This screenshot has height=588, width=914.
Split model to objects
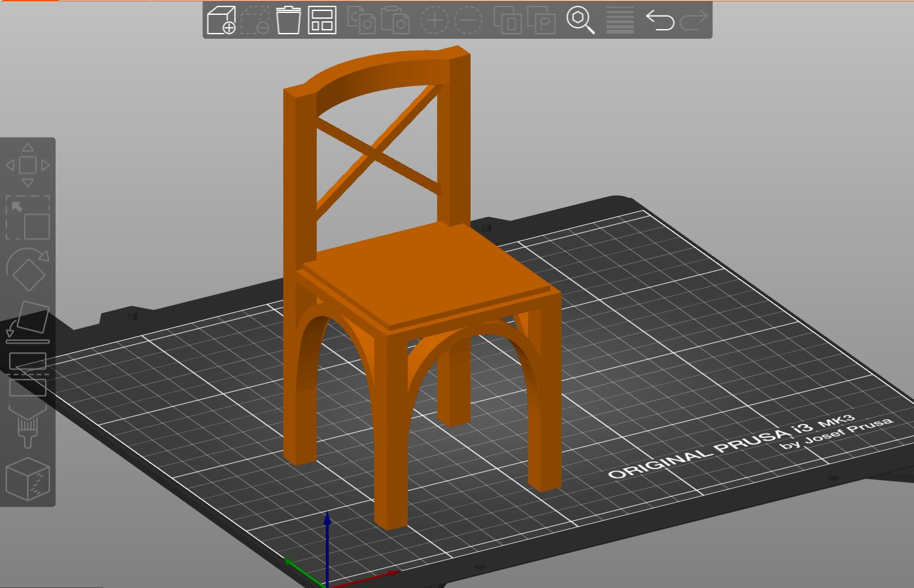(x=507, y=20)
